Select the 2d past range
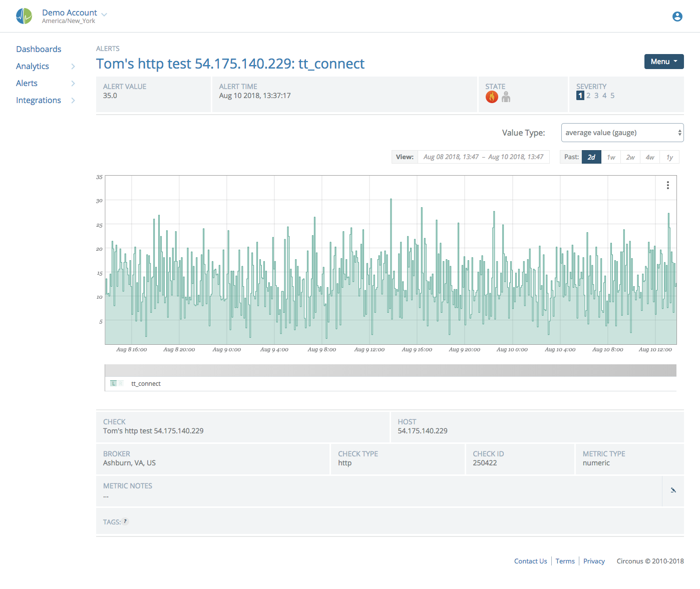This screenshot has height=589, width=700. [591, 157]
